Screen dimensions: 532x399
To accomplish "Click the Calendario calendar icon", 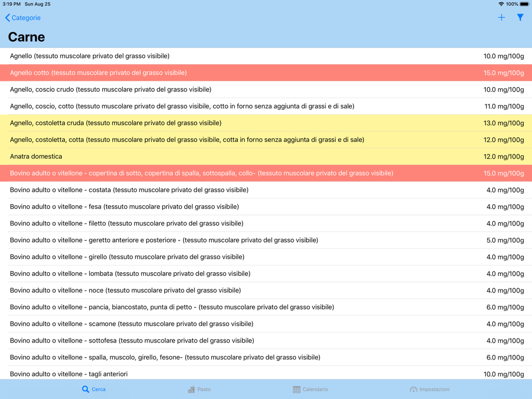I will click(x=296, y=389).
